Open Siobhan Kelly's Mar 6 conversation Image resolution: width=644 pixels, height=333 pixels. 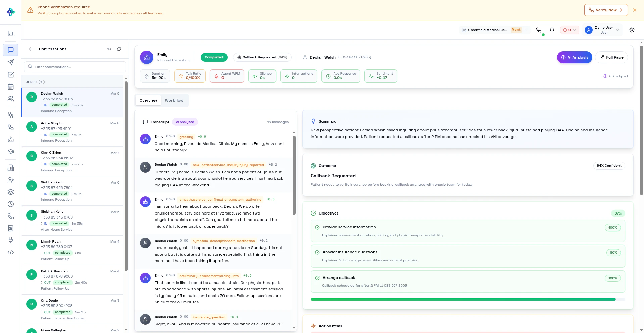pyautogui.click(x=72, y=191)
